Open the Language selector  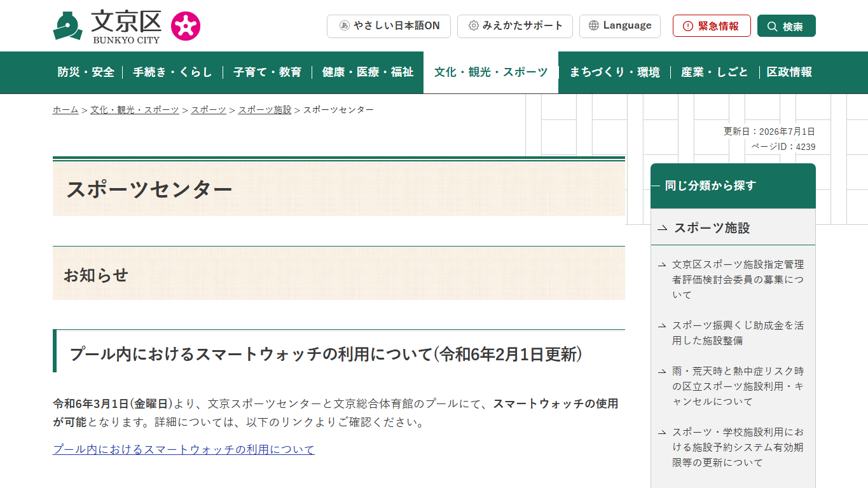(x=620, y=26)
